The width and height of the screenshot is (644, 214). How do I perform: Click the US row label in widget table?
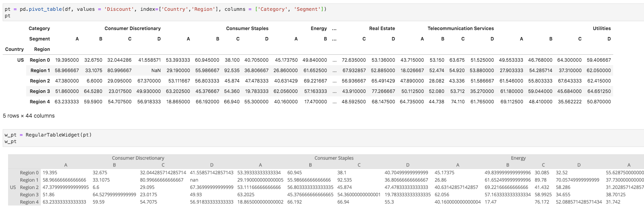click(x=13, y=187)
